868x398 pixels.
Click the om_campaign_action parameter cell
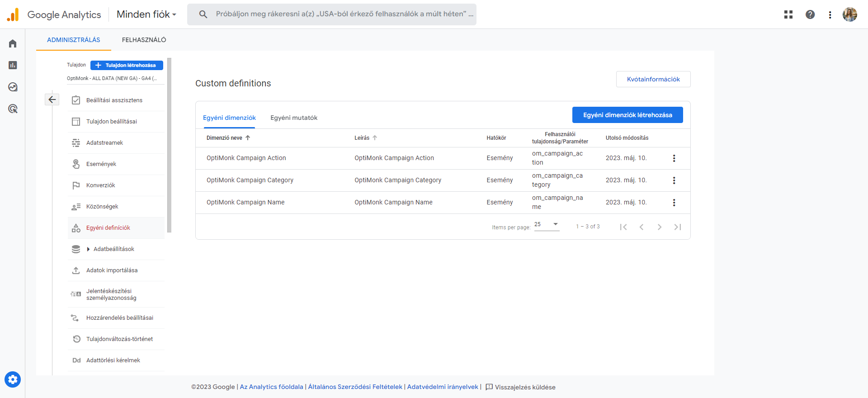[x=557, y=158]
